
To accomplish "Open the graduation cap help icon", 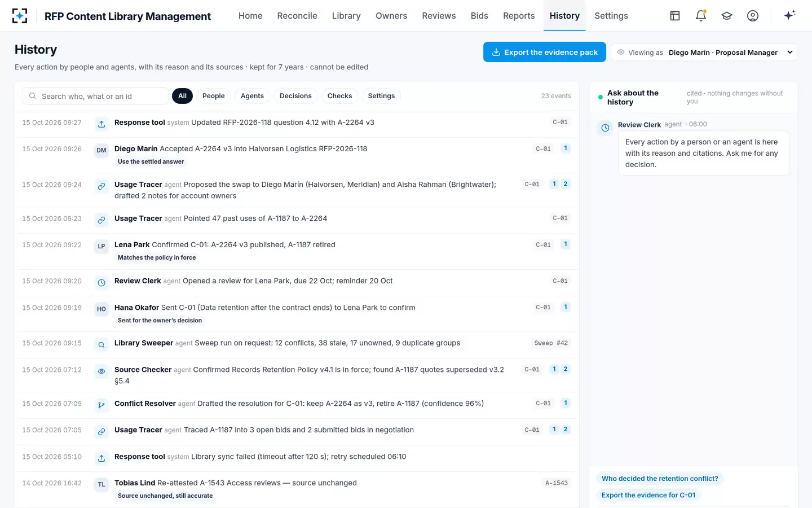I will click(727, 16).
